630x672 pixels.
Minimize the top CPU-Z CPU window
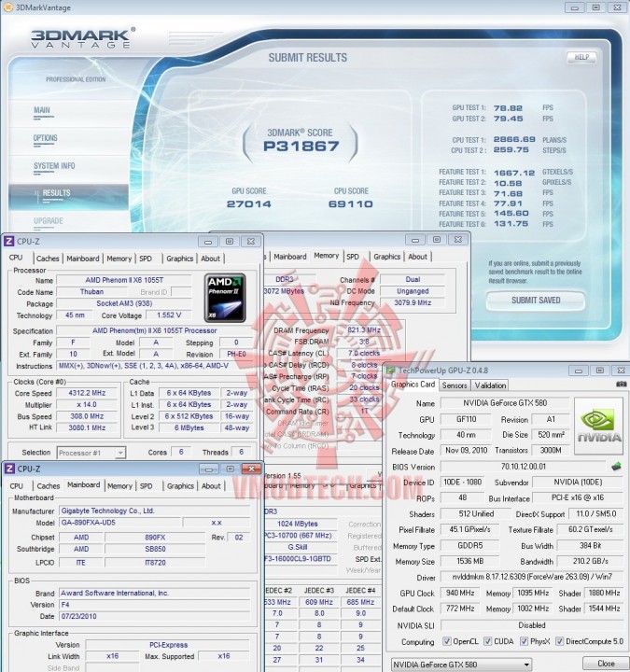pyautogui.click(x=208, y=242)
